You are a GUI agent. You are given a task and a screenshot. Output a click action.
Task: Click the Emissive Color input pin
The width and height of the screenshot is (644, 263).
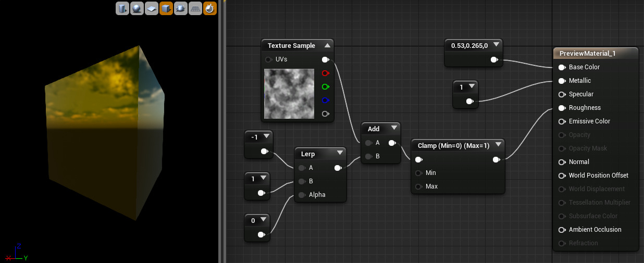click(562, 121)
